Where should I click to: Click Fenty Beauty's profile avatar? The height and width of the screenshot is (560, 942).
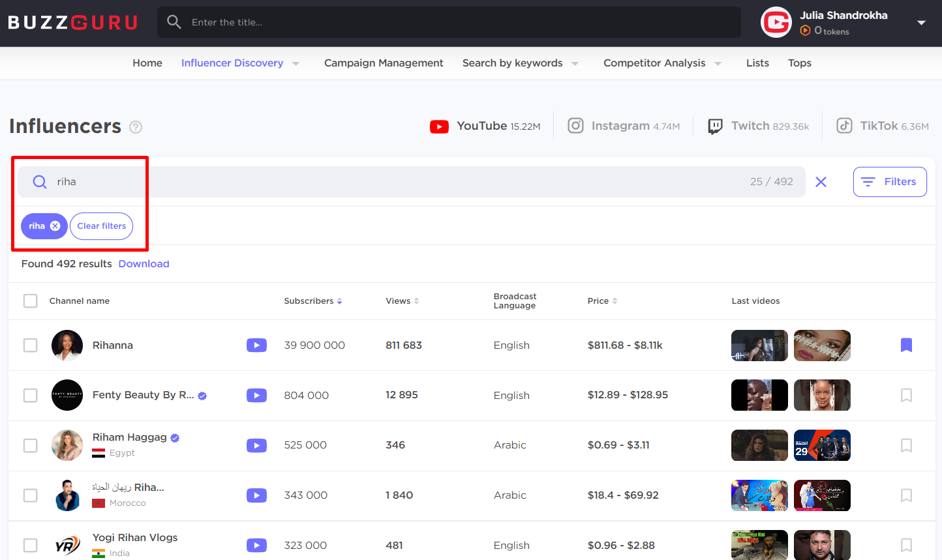(67, 395)
